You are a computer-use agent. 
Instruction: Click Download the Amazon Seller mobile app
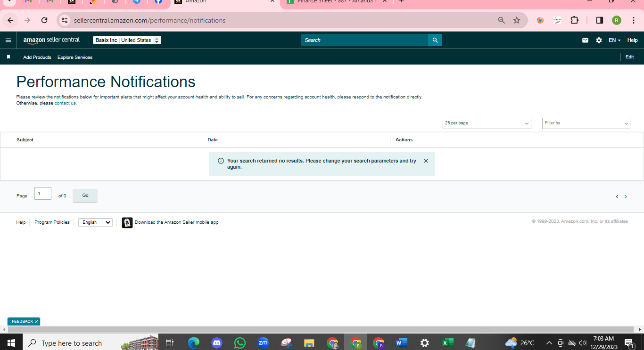[x=176, y=222]
